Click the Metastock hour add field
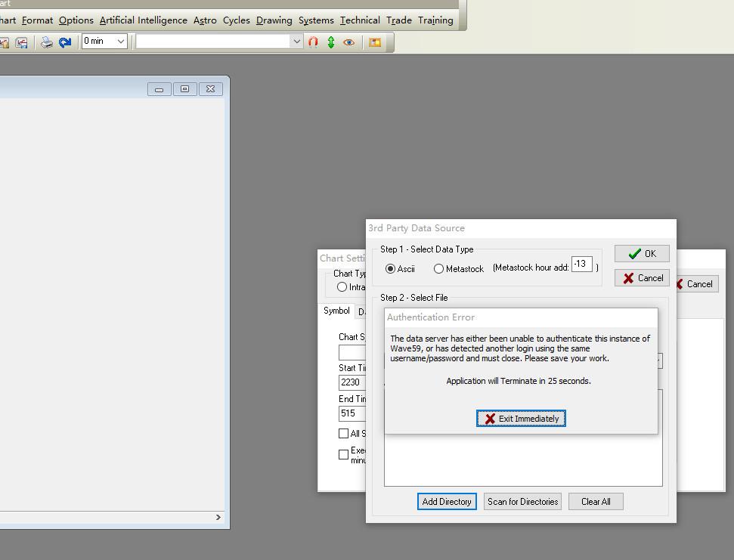This screenshot has width=734, height=560. click(x=581, y=265)
